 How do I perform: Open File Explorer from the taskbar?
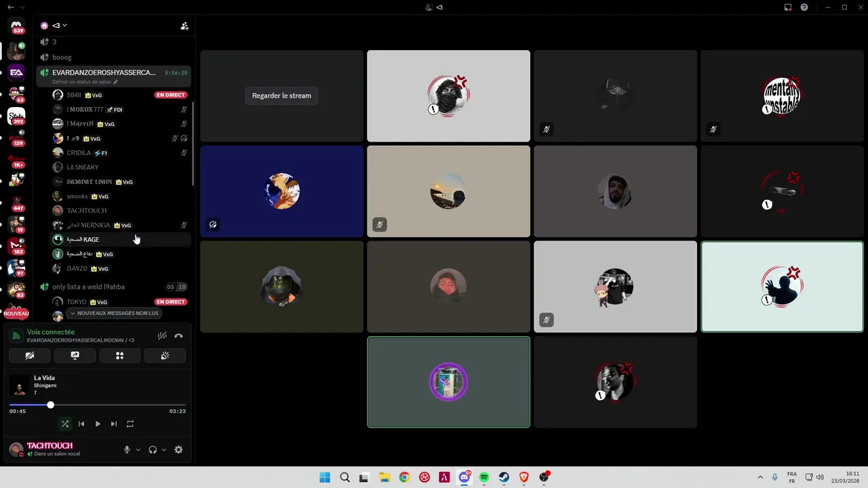(x=384, y=477)
